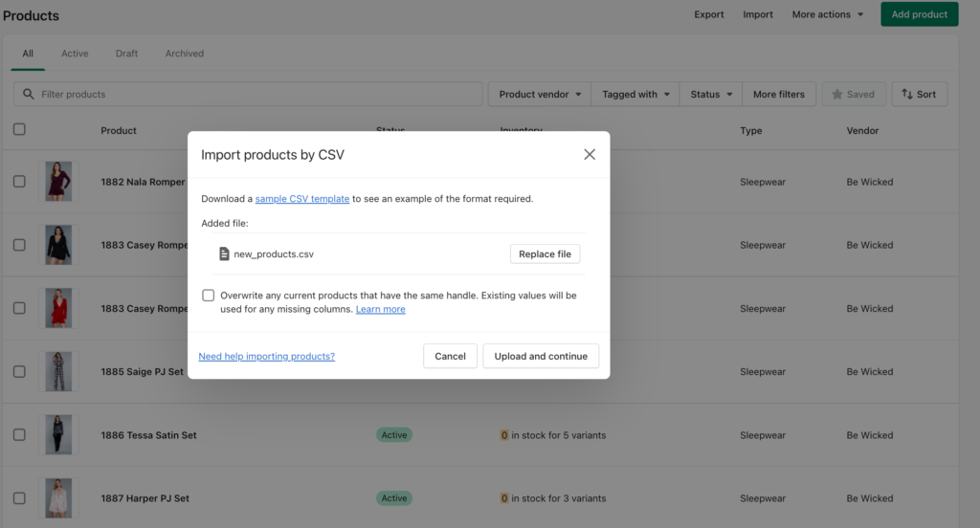Expand the Product vendor filter dropdown
The image size is (980, 528).
click(x=540, y=95)
